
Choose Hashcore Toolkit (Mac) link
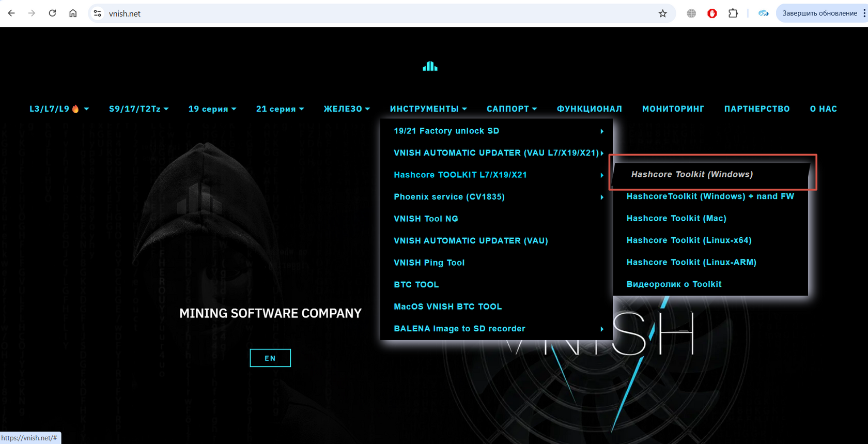pos(710,219)
